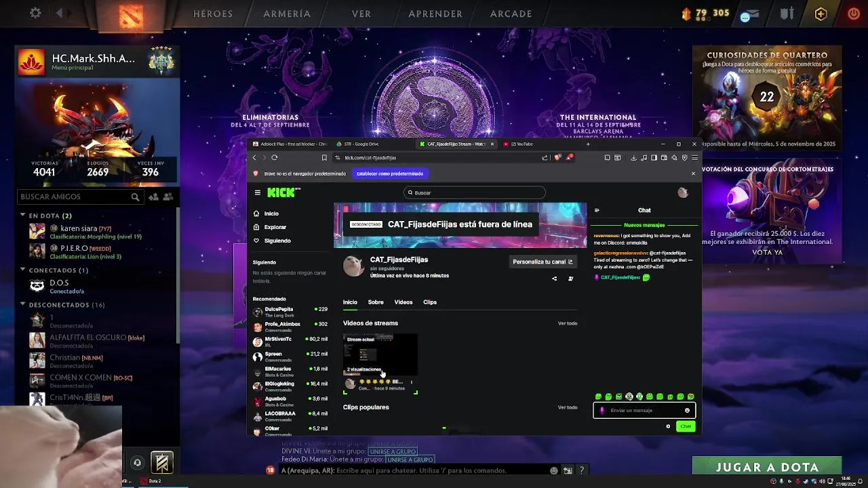Click Establecer como predeterminado button
Image resolution: width=868 pixels, height=488 pixels.
390,174
